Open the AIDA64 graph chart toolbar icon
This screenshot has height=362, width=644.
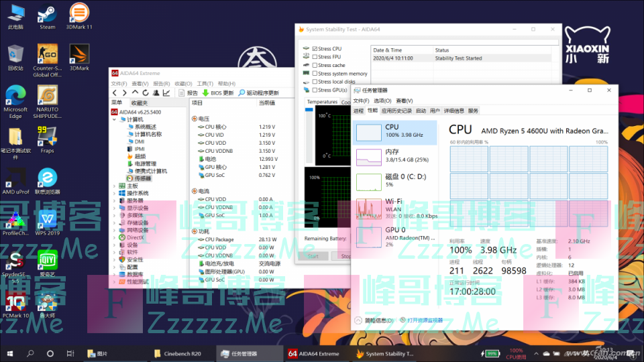click(166, 93)
